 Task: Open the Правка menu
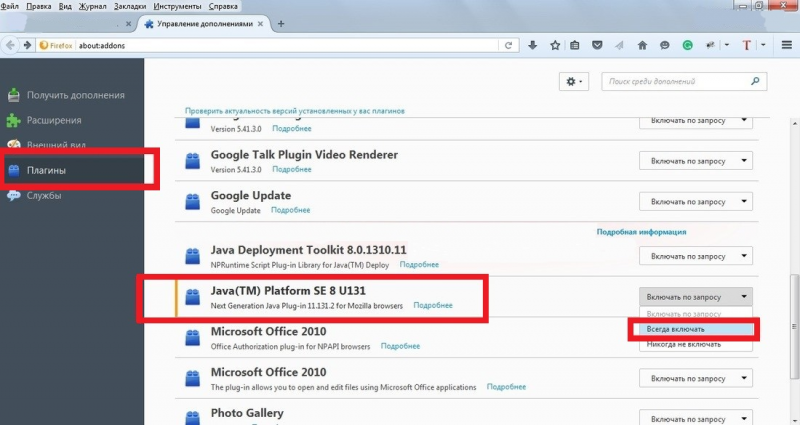[x=38, y=6]
